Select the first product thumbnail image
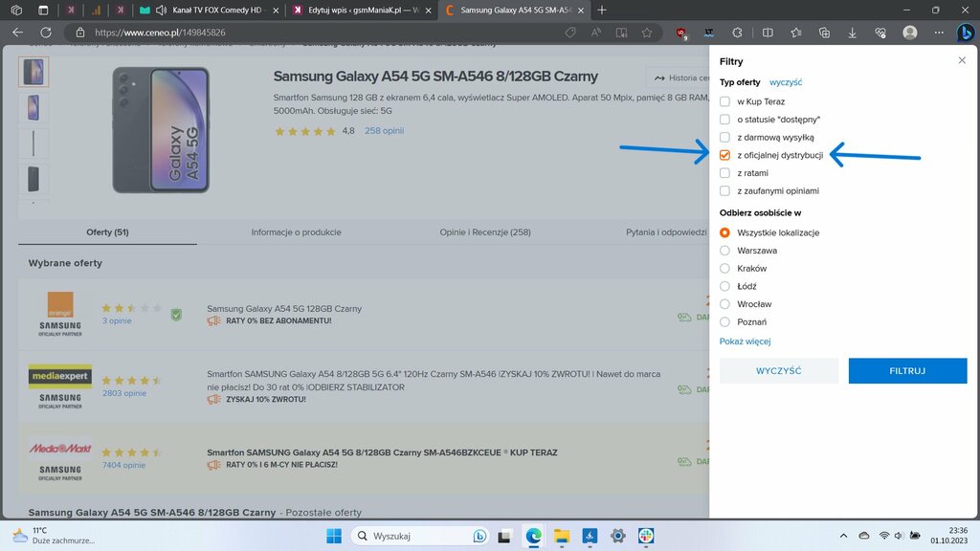 [33, 72]
